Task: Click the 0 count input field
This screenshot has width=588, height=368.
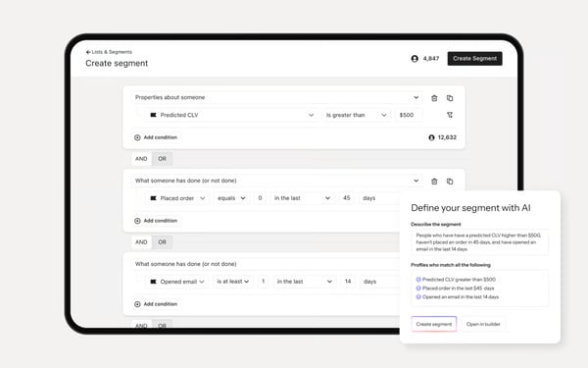Action: point(260,198)
